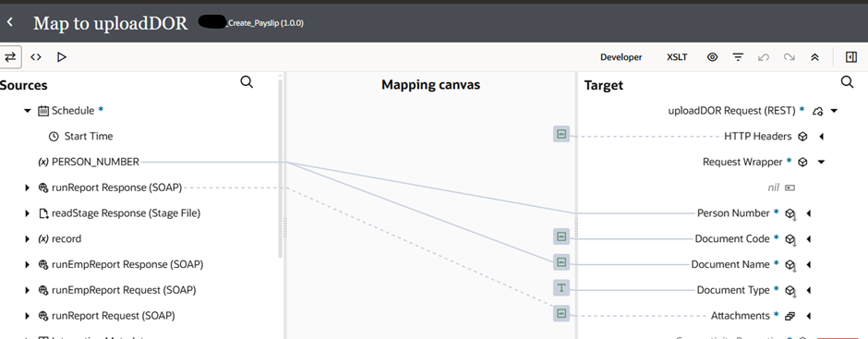The height and width of the screenshot is (339, 868).
Task: Click the Schedule calendar icon
Action: [x=43, y=111]
